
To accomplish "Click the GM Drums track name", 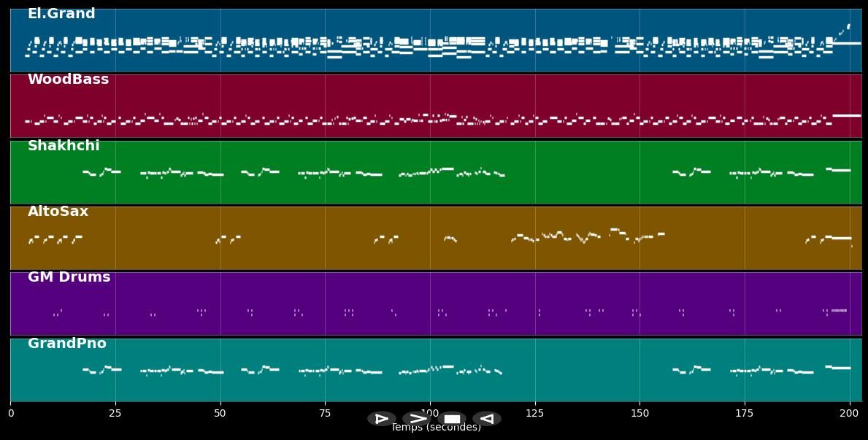I will click(x=69, y=277).
